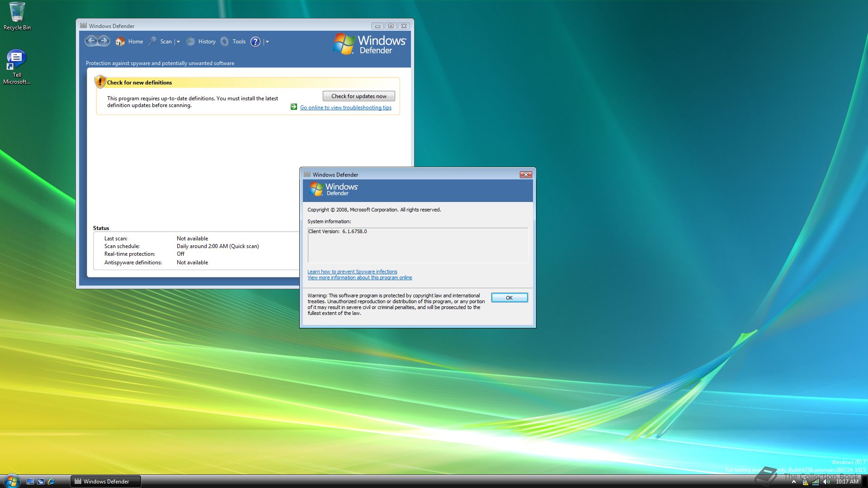Click Windows Defender taskbar button
The image size is (868, 488).
tap(106, 482)
